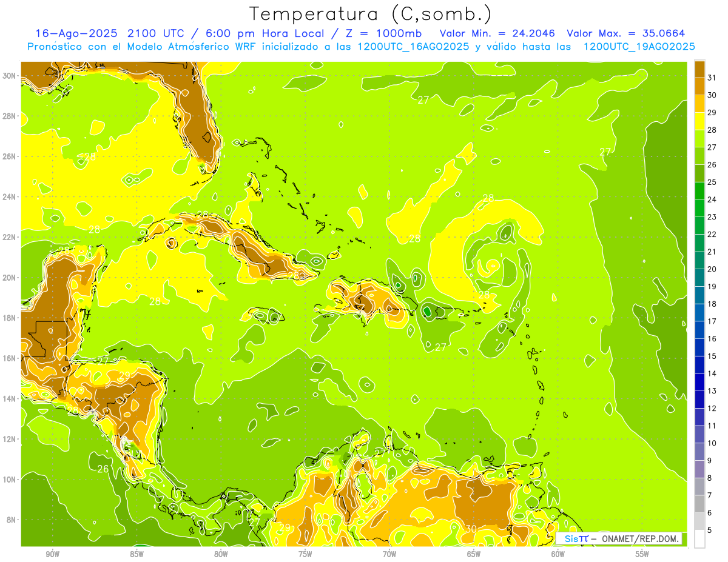The height and width of the screenshot is (562, 728).
Task: Click the 'Valor Min. = 24.2046' text
Action: coord(497,33)
